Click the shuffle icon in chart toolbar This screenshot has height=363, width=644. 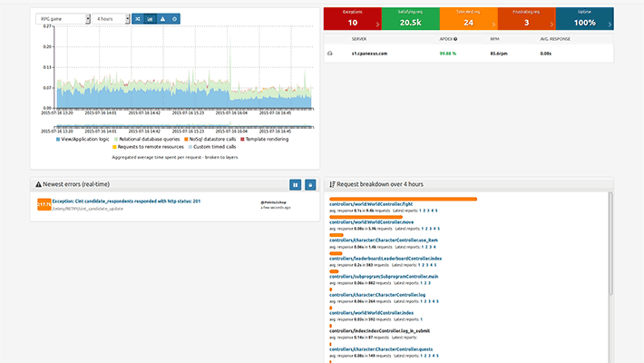137,18
